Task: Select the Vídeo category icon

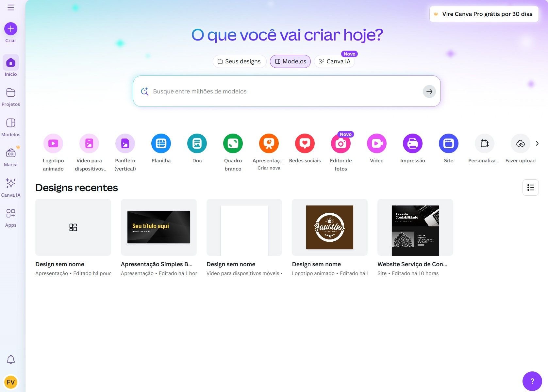Action: click(377, 143)
